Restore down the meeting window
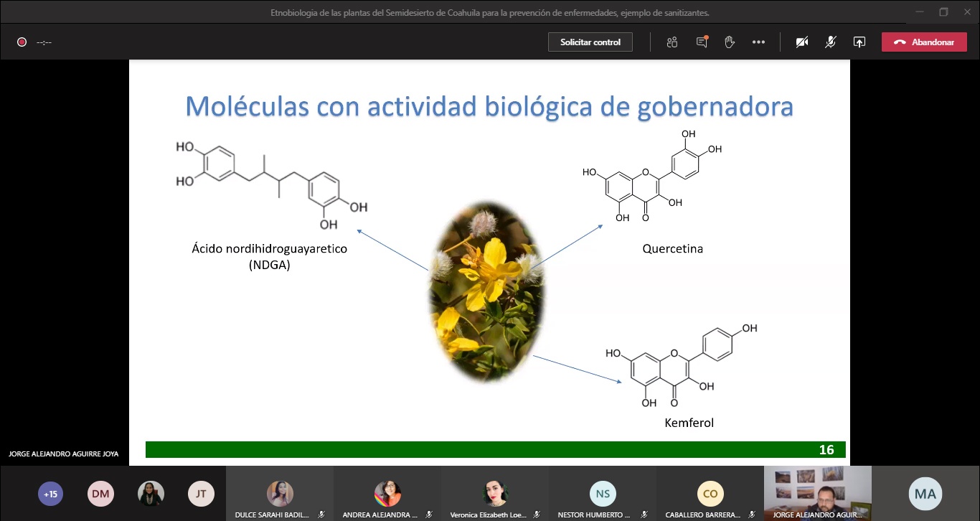Viewport: 980px width, 521px height. point(943,12)
